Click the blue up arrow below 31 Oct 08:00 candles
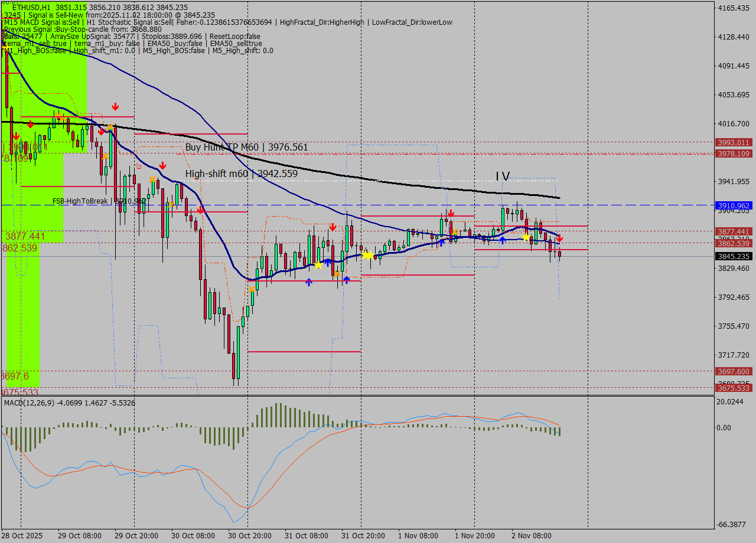 [x=308, y=283]
